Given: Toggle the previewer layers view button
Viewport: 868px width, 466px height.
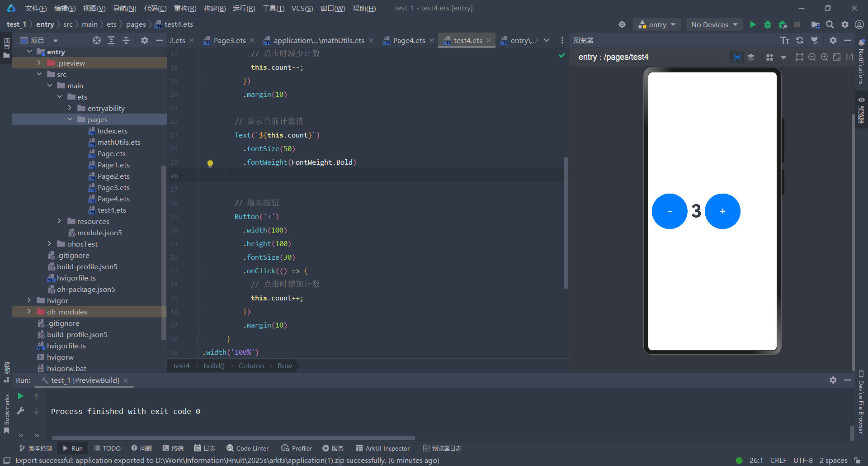Looking at the screenshot, I should [x=751, y=57].
